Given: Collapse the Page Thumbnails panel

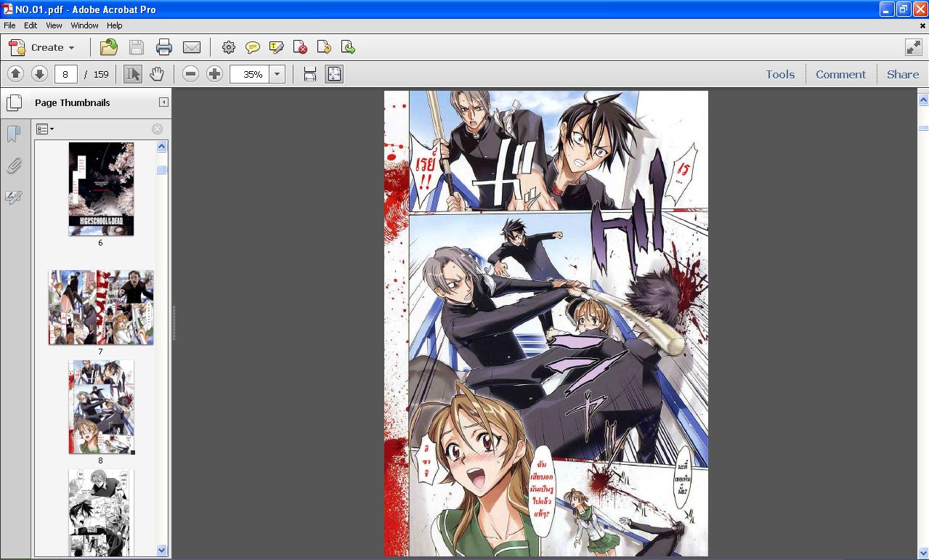Looking at the screenshot, I should pos(163,102).
